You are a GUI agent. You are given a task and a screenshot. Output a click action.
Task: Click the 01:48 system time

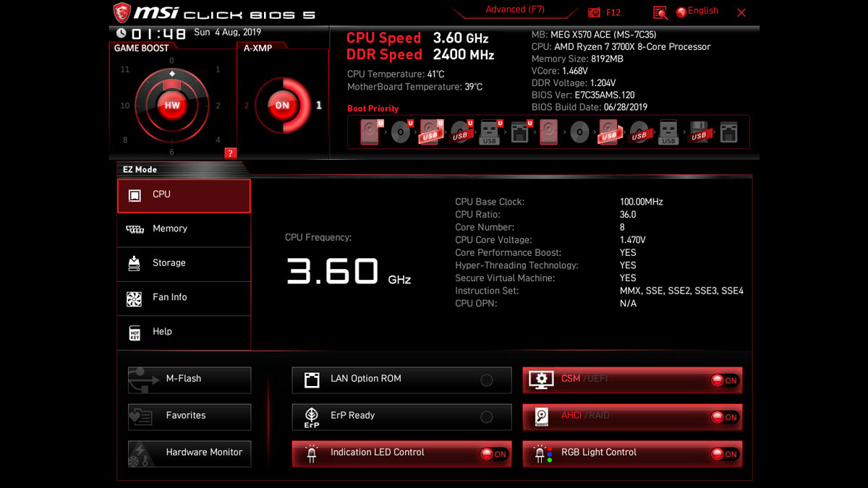(x=158, y=33)
